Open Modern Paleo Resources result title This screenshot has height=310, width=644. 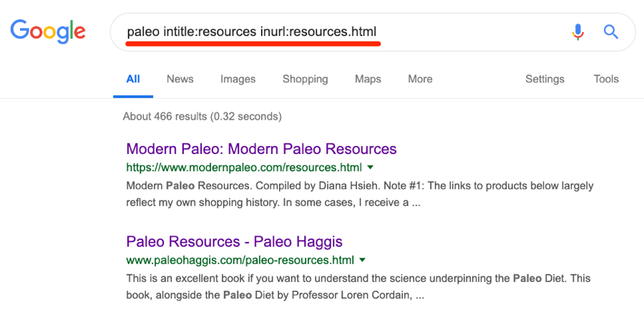coord(262,148)
